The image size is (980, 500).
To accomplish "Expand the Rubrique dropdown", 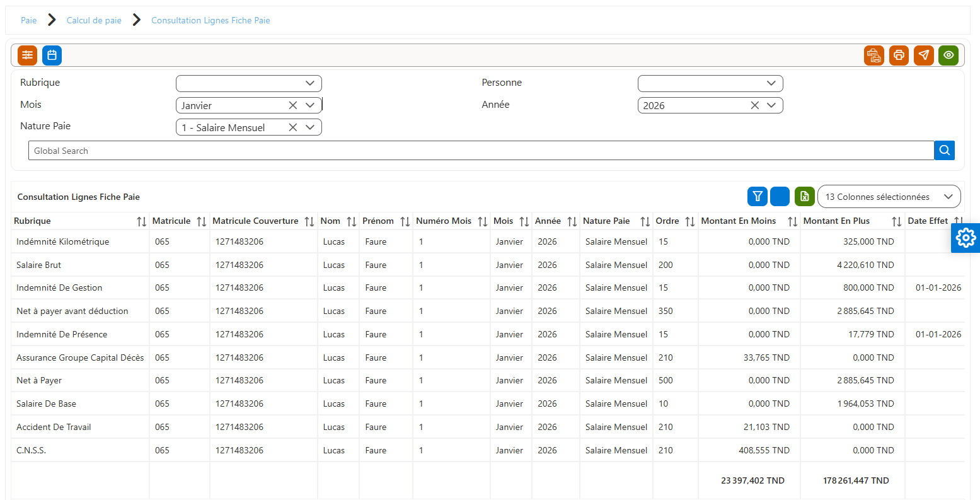I will pyautogui.click(x=310, y=83).
